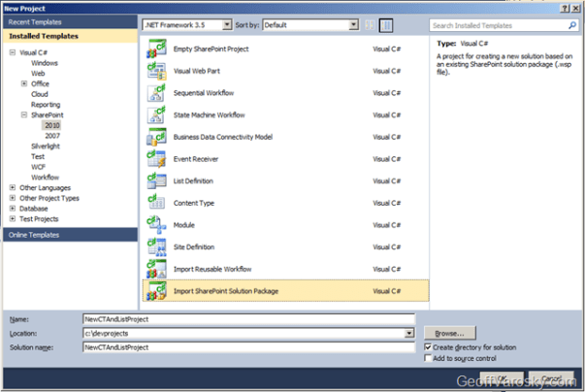Collapse the SharePoint tree node

23,114
